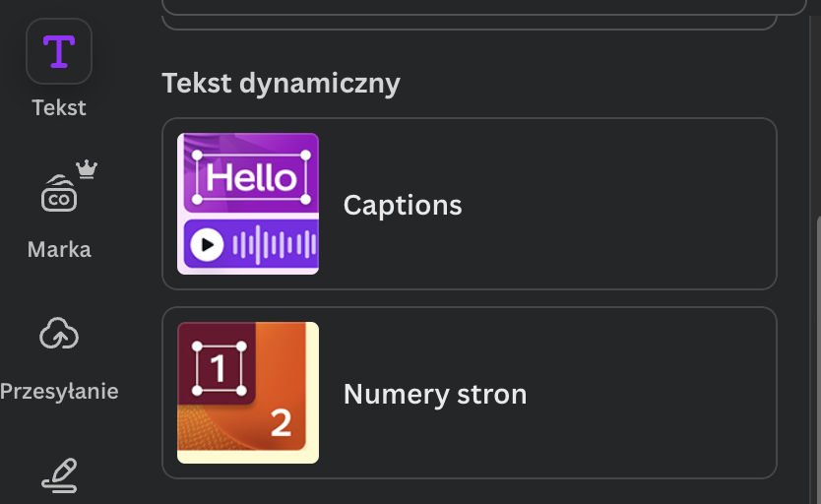Switch to the Marka sidebar label
This screenshot has width=821, height=504.
pos(59,250)
